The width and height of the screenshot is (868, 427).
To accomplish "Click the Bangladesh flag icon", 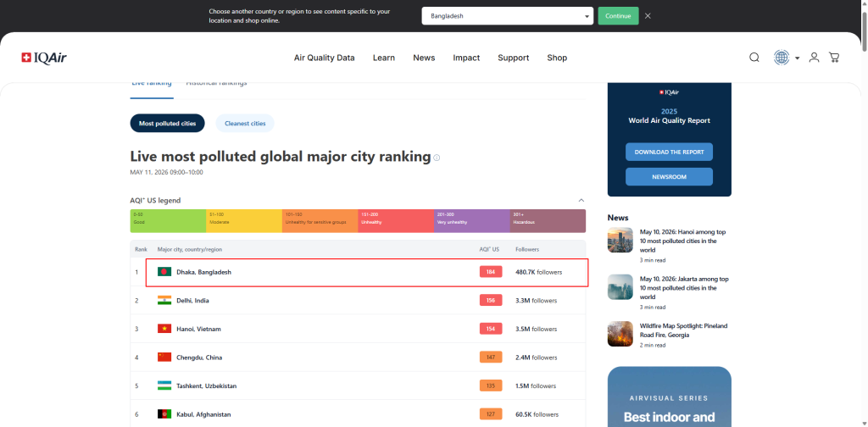I will [164, 272].
